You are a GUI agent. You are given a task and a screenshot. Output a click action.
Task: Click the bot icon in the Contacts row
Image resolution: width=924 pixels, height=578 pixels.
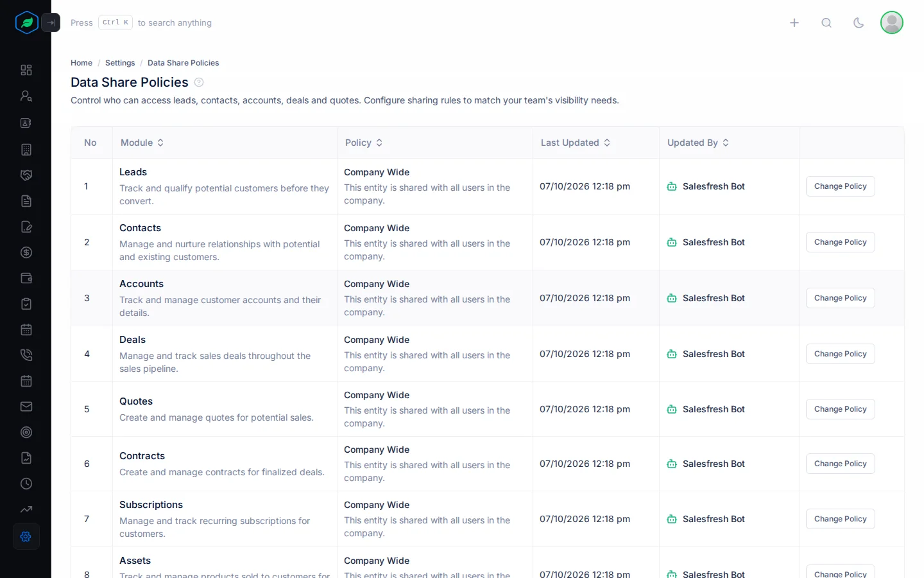[672, 242]
